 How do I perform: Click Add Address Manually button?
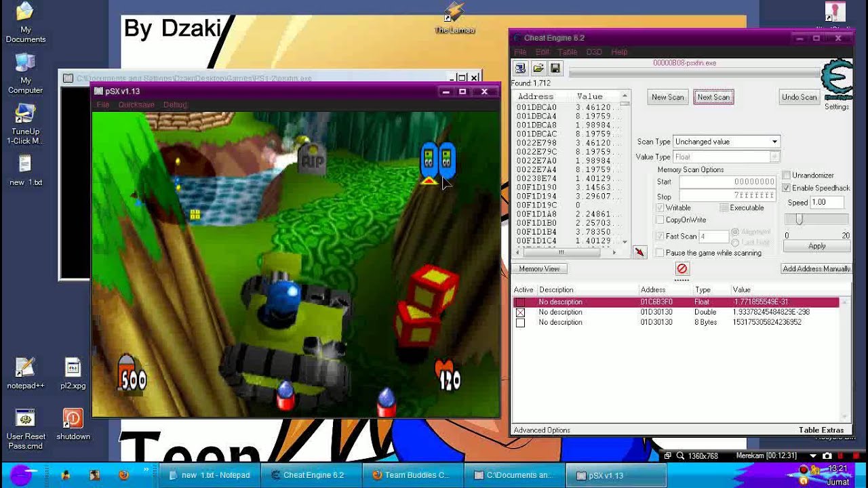pos(816,269)
